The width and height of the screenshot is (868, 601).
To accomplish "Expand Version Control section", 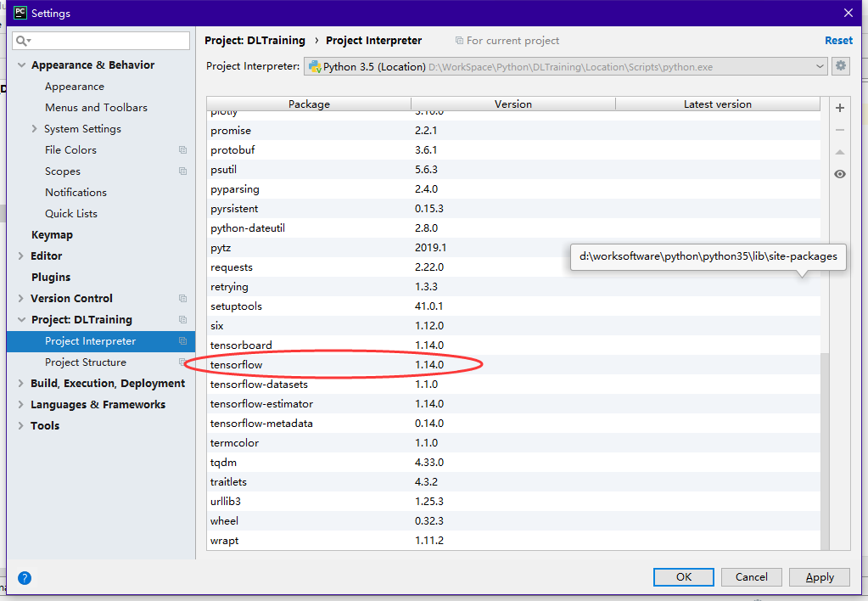I will [21, 299].
